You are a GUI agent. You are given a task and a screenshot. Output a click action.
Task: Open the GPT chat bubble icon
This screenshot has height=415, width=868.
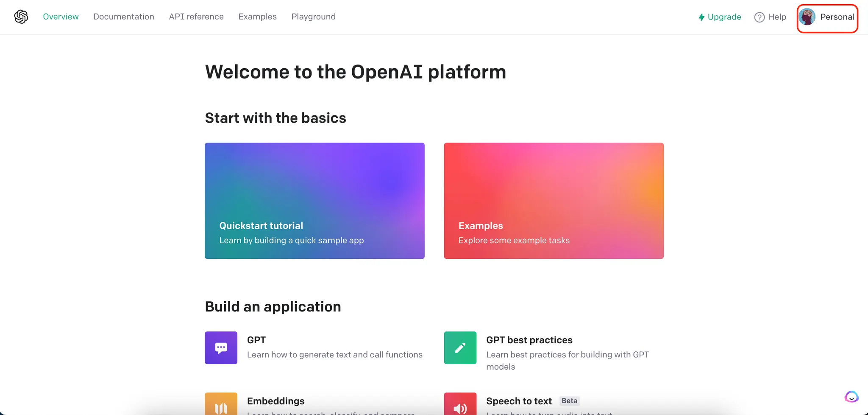coord(221,348)
